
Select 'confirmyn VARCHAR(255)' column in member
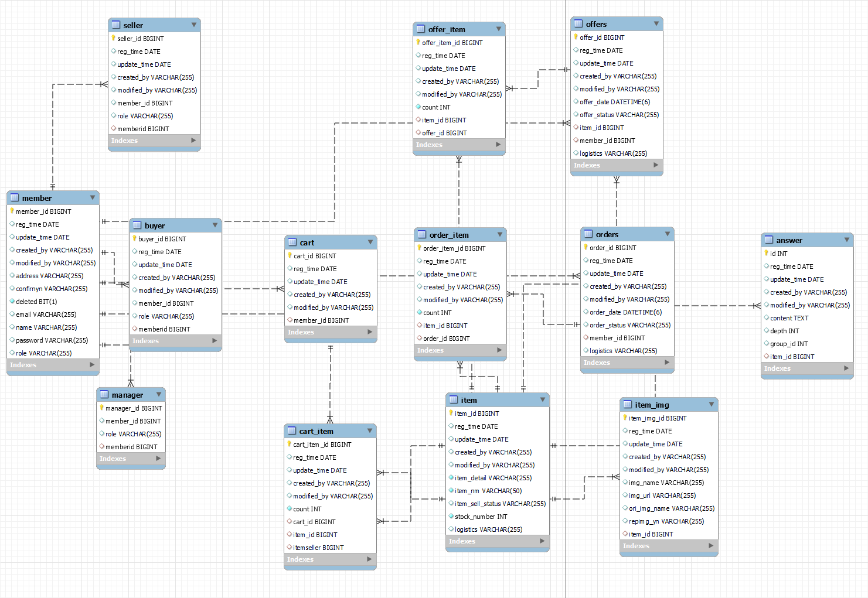click(53, 289)
